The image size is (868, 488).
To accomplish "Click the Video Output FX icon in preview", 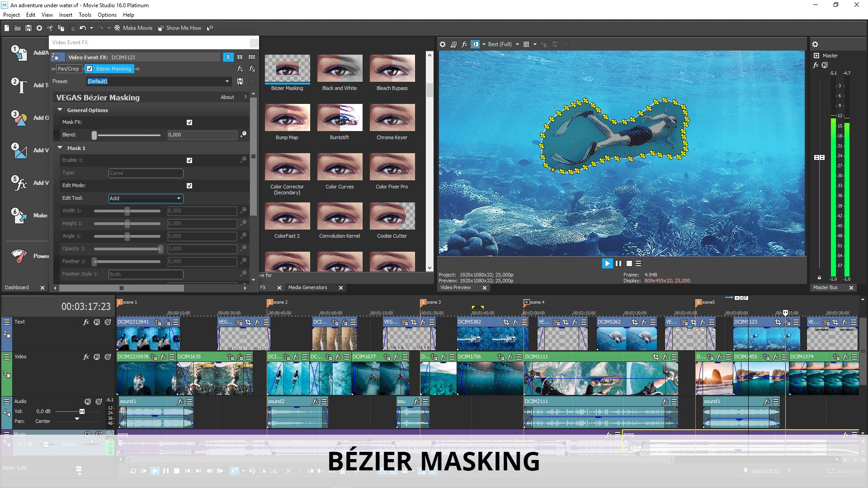I will coord(464,44).
